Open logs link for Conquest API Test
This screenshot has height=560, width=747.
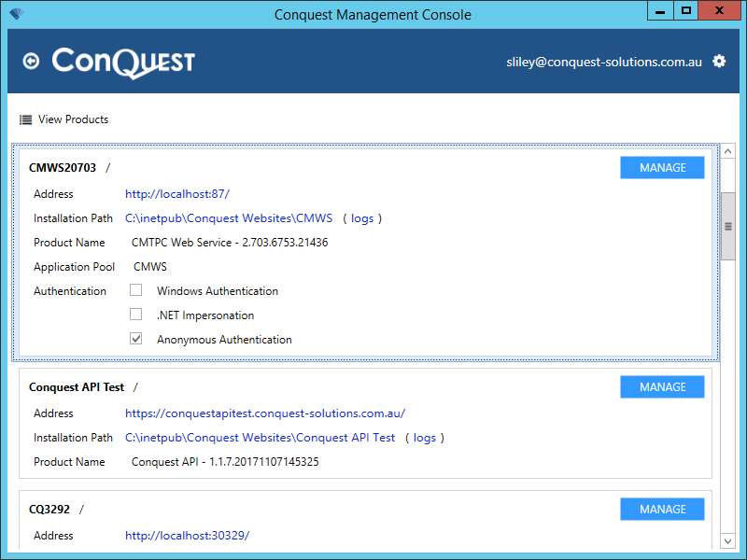[x=425, y=438]
